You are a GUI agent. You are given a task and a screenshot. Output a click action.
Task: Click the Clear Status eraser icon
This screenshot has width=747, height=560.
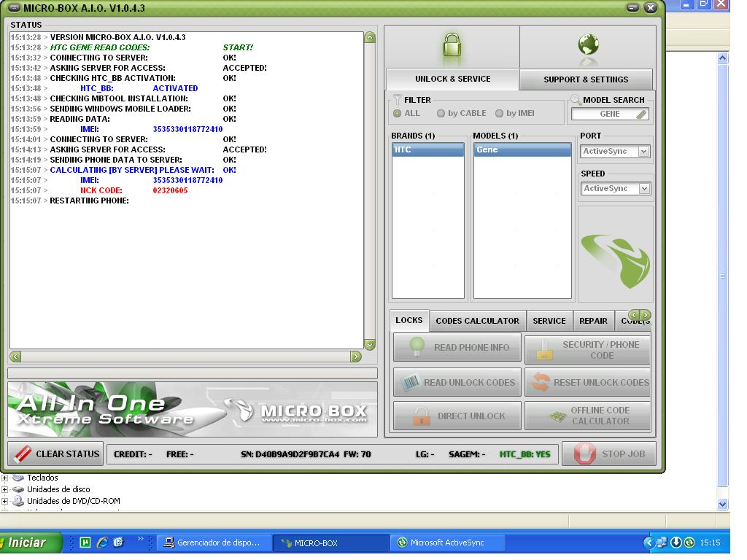pos(23,454)
